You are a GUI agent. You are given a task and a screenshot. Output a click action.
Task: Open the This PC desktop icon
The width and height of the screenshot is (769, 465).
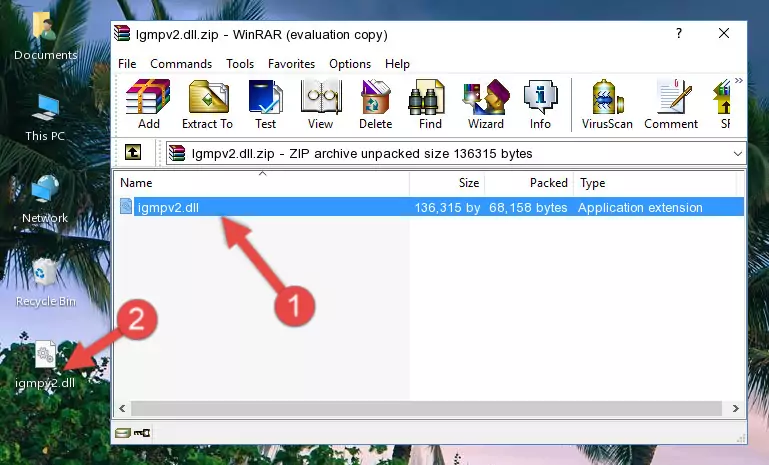tap(45, 118)
